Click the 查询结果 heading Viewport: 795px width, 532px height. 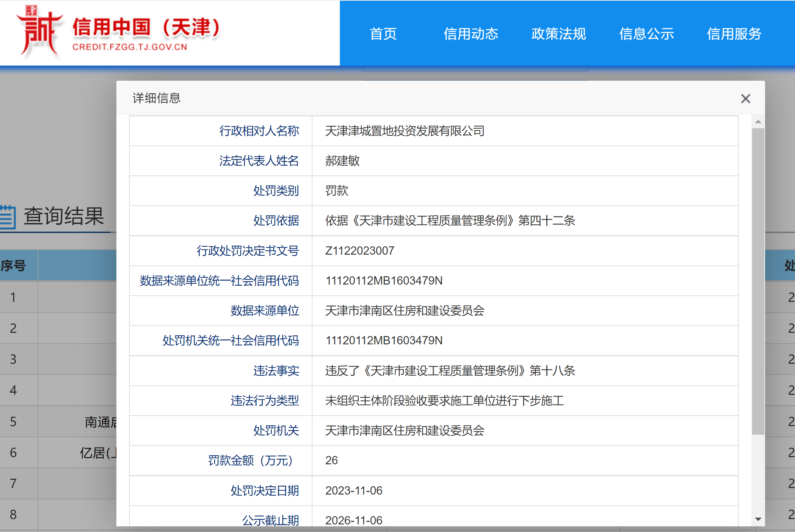[64, 216]
